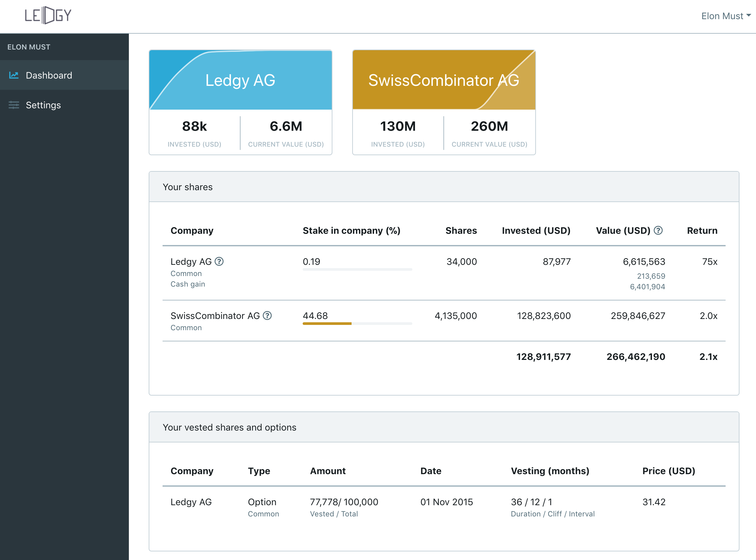The width and height of the screenshot is (756, 560).
Task: Click the Dashboard chart icon in sidebar
Action: coord(14,75)
